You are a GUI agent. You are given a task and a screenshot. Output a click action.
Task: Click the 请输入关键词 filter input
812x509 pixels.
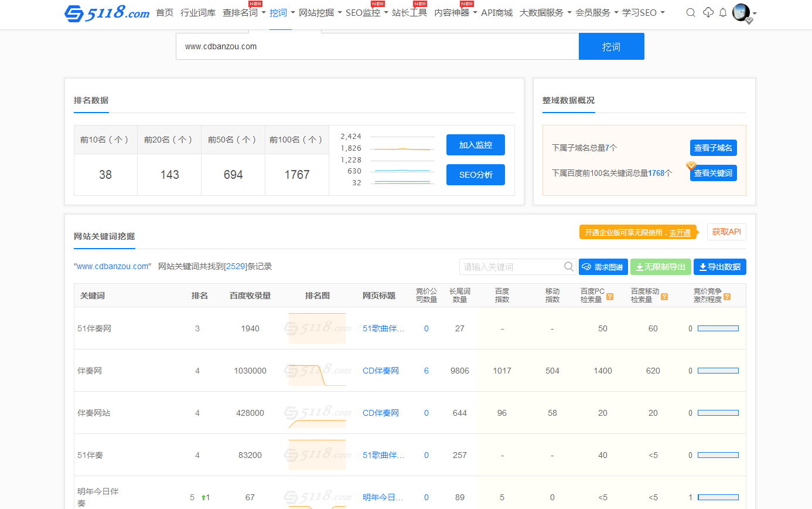[x=511, y=267]
